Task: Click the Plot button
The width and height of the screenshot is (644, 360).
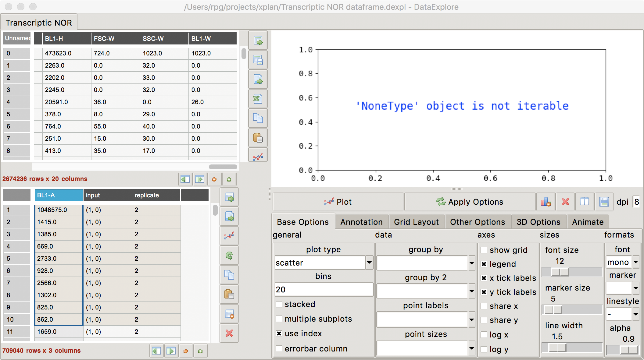Action: [x=338, y=202]
